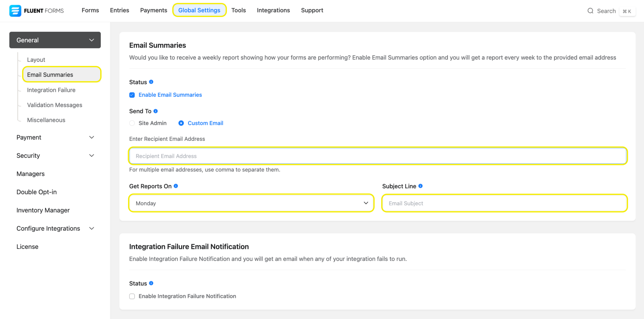The width and height of the screenshot is (644, 319).
Task: Select the Site Admin radio option
Action: 132,123
